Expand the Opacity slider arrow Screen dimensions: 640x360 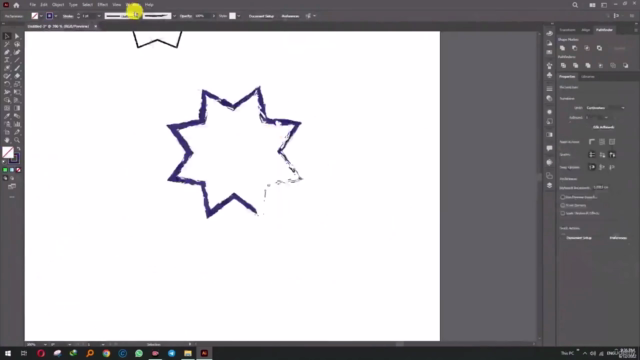[x=213, y=16]
